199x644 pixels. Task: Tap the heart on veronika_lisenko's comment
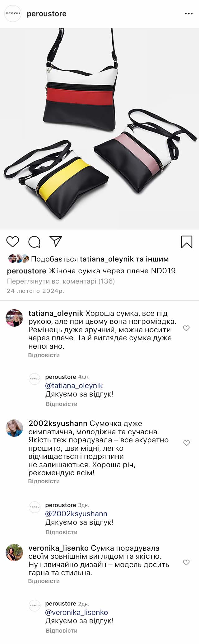click(186, 562)
